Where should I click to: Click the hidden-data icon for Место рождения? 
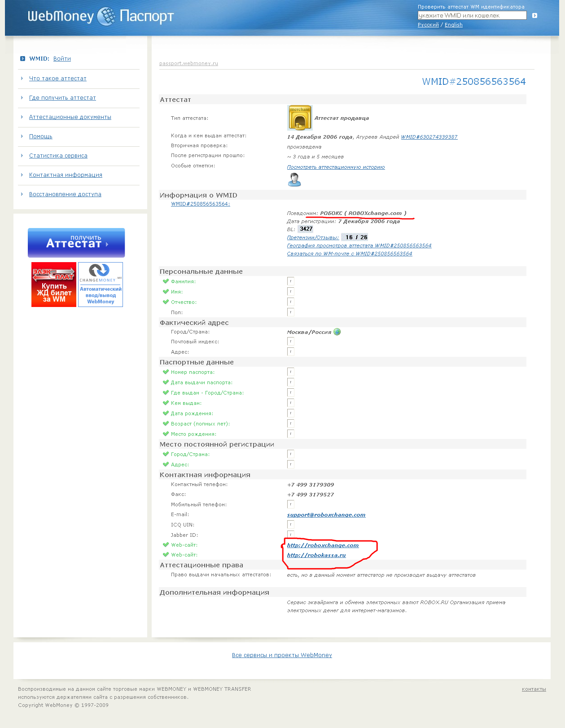coord(291,434)
